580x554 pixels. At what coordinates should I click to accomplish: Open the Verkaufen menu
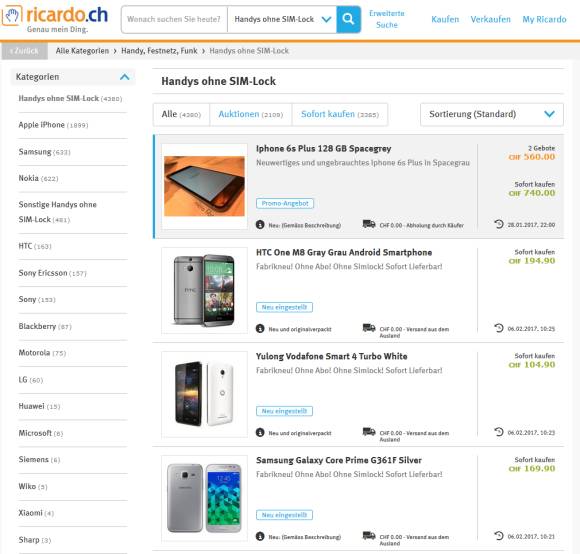pos(490,19)
